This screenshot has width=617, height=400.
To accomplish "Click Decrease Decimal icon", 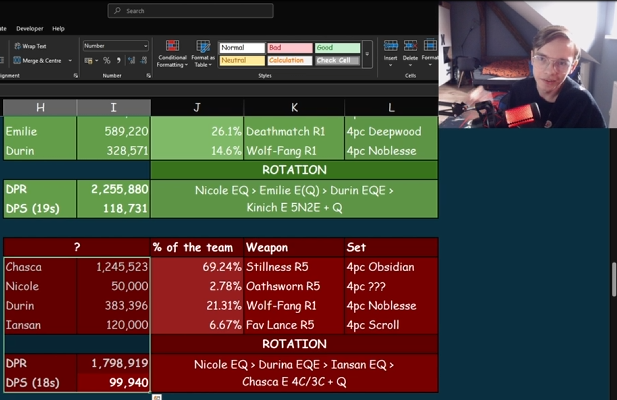I will (x=144, y=61).
